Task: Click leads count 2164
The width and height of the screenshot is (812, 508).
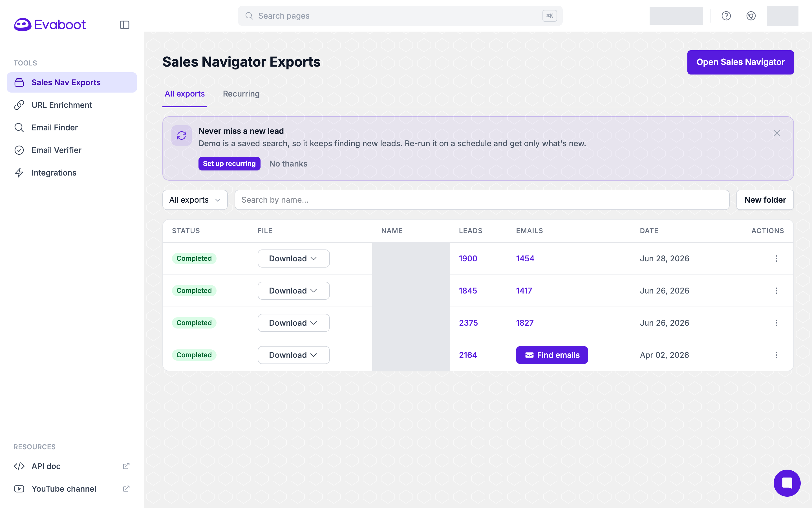Action: pos(468,355)
